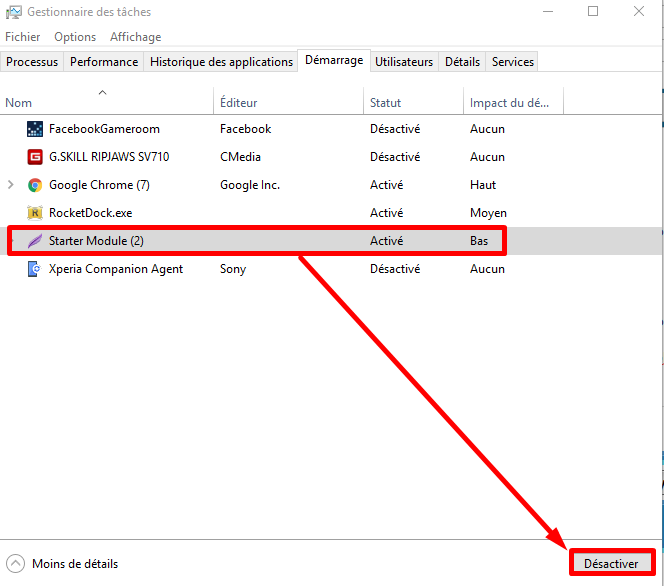Screen dimensions: 664x586
Task: Click Aucun impact of FacebookGameroom
Action: tap(487, 129)
